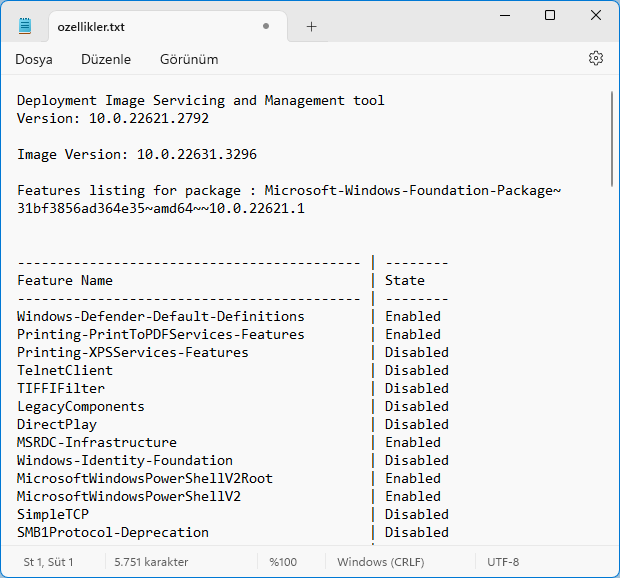The width and height of the screenshot is (620, 578).
Task: Click the 5.751 karakter status entry
Action: pos(151,562)
